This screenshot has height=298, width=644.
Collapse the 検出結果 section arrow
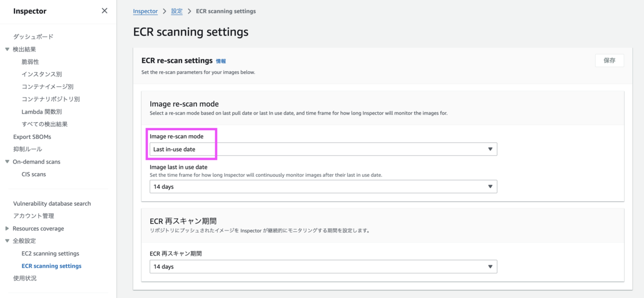7,49
